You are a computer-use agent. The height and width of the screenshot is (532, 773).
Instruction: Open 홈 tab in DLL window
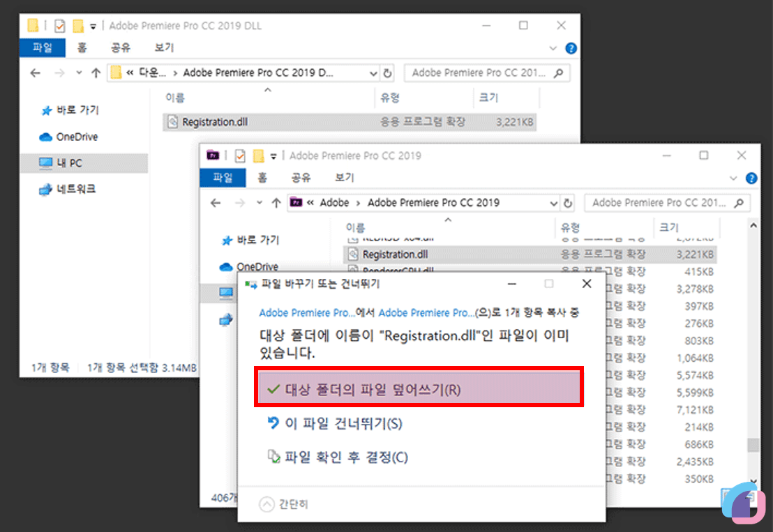click(82, 48)
